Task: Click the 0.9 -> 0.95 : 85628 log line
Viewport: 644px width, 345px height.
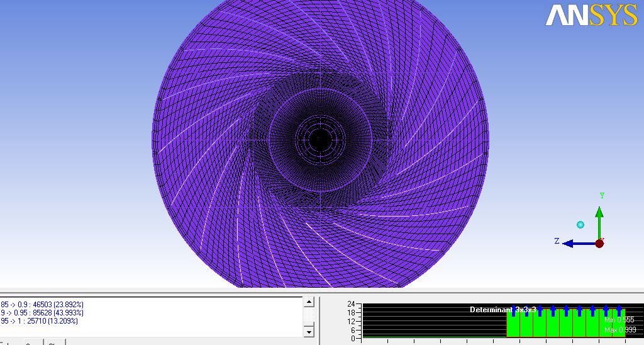Action: 43,313
